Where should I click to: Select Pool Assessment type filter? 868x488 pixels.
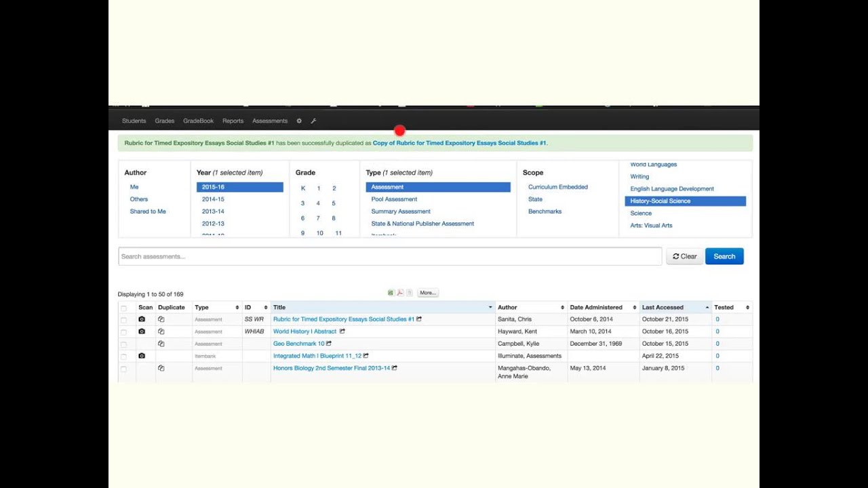394,199
